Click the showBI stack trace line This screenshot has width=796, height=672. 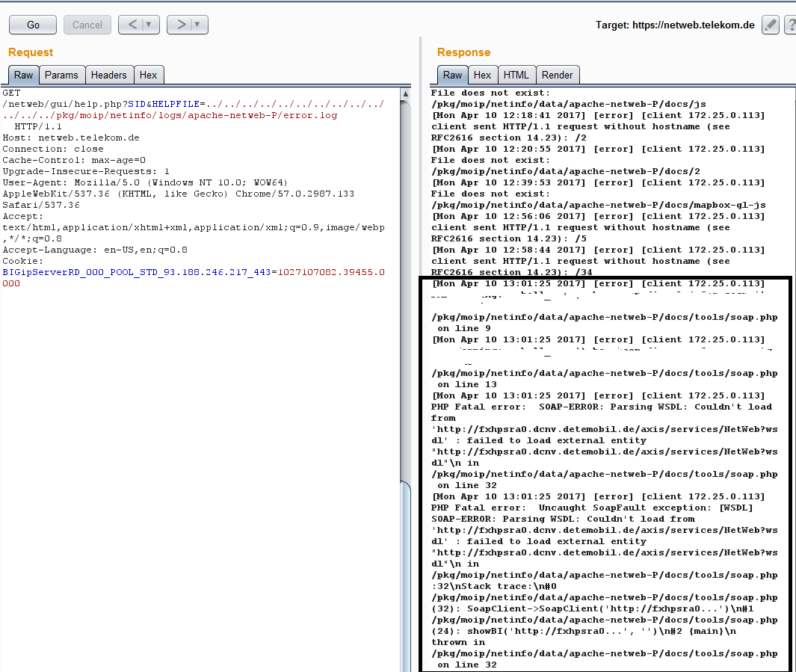click(584, 631)
